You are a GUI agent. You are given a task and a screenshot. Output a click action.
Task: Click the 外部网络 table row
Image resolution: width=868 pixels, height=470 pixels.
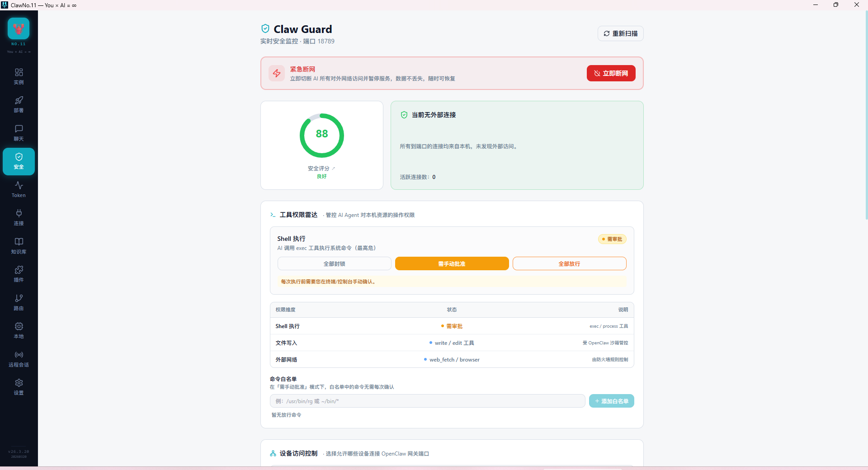452,359
